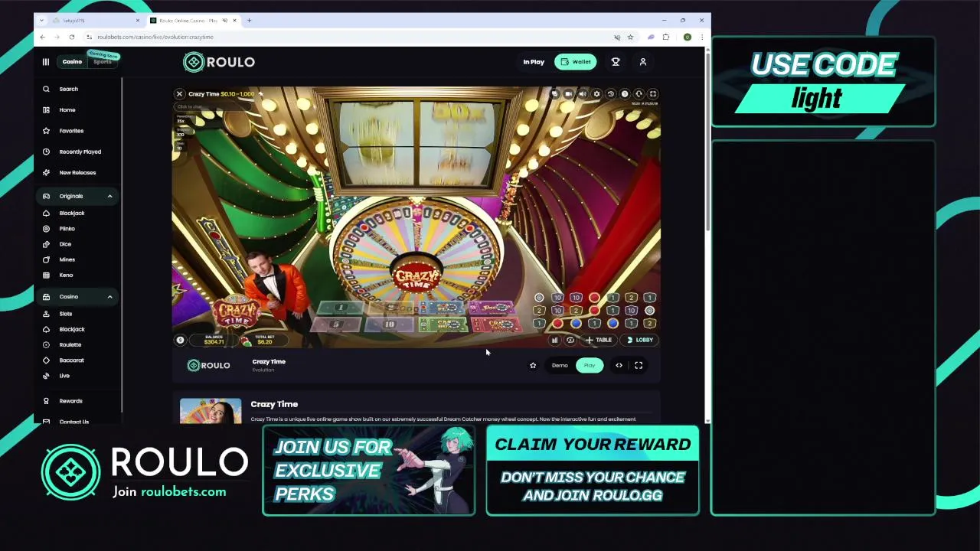Open the trophy leaderboard icon

[615, 62]
